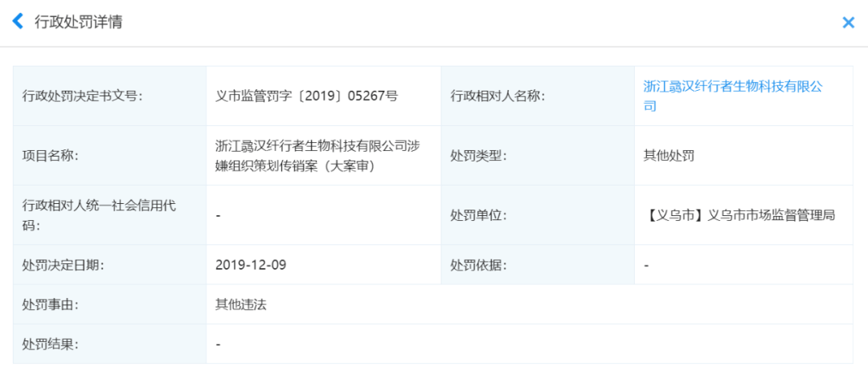Click the 处罚类型 label
Screen dimensions: 868x367
coord(479,156)
